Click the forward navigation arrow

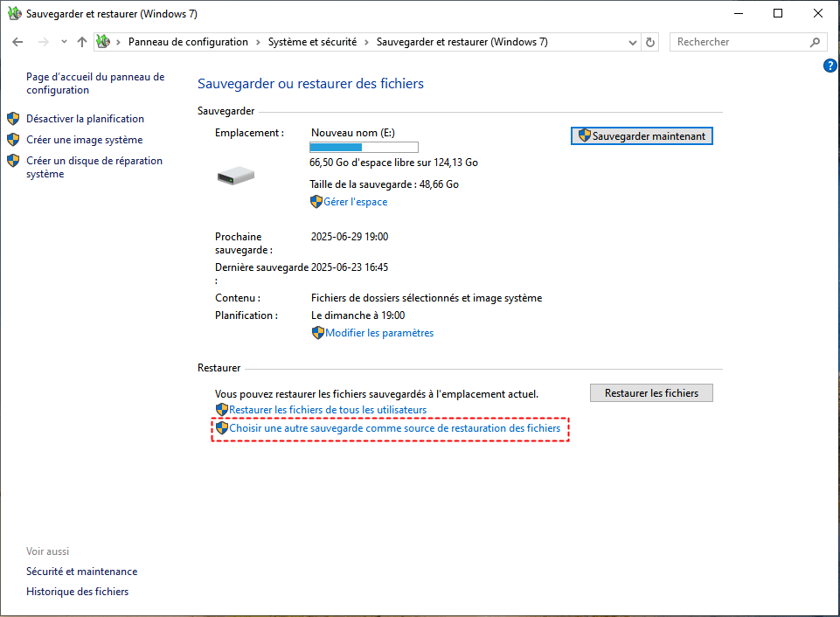click(44, 42)
